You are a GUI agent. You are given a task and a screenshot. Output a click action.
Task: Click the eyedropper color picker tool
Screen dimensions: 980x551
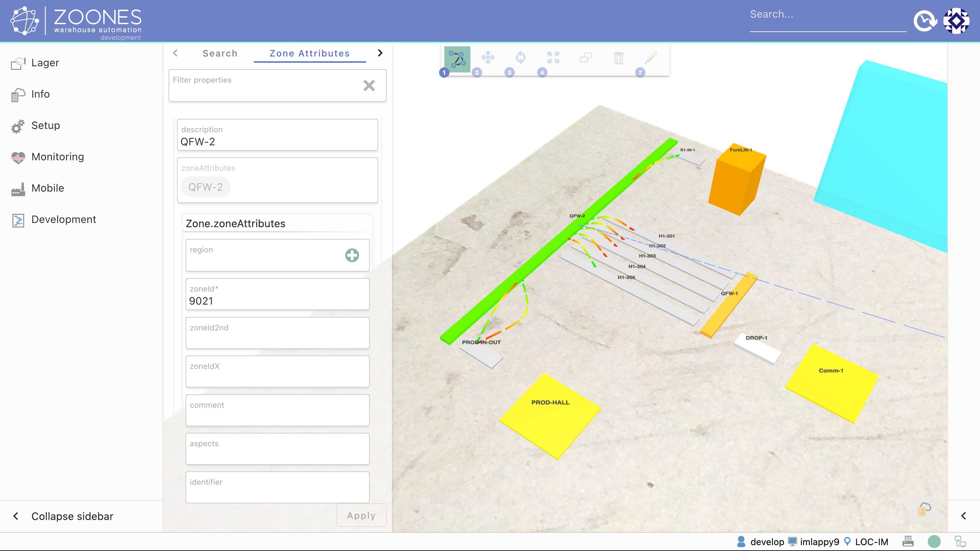point(651,58)
